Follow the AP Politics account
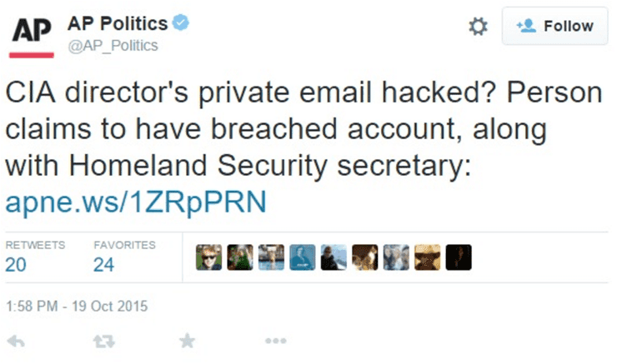Screen dimensions: 617x364 click(554, 27)
